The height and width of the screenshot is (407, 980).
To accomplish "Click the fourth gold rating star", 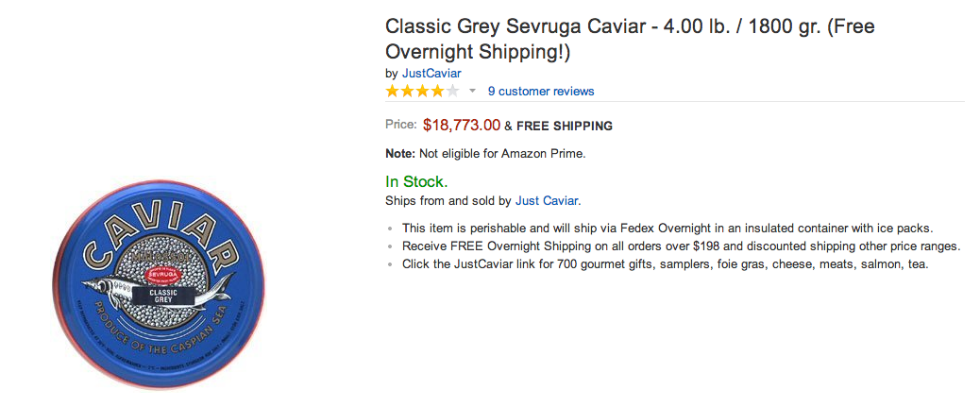I will pos(437,92).
